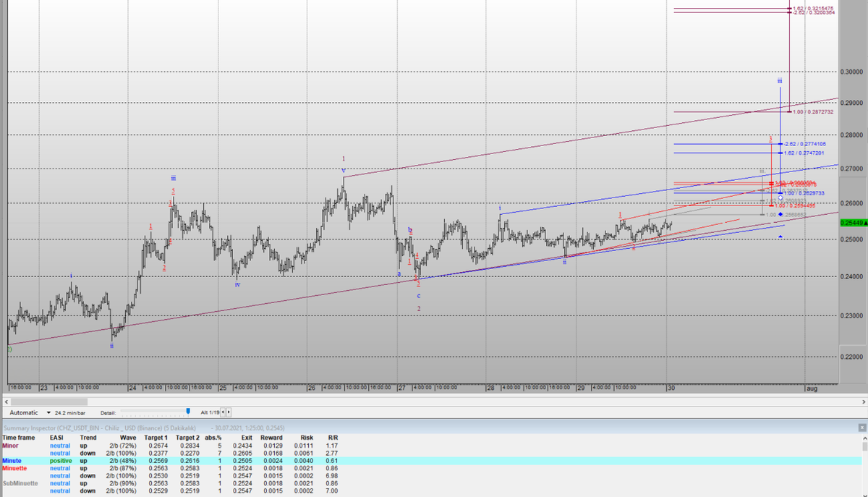
Task: Click Fibonacci label 1.62 / 0.2747201
Action: tap(805, 153)
